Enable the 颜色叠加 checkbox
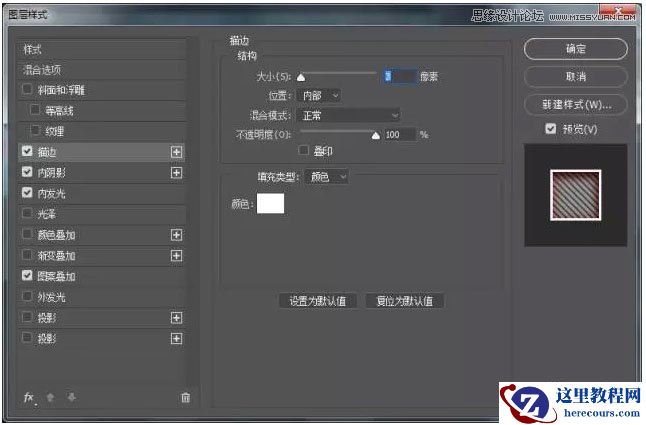Image resolution: width=646 pixels, height=425 pixels. [27, 234]
